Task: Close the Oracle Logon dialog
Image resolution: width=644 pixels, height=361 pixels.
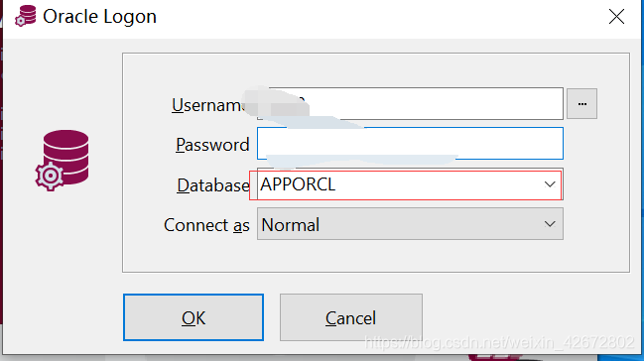Action: coord(616,17)
